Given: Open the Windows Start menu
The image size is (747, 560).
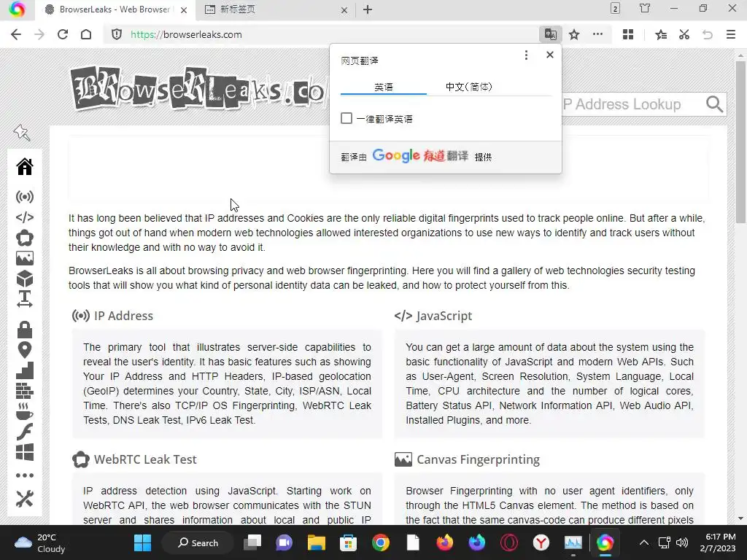Looking at the screenshot, I should [x=142, y=542].
